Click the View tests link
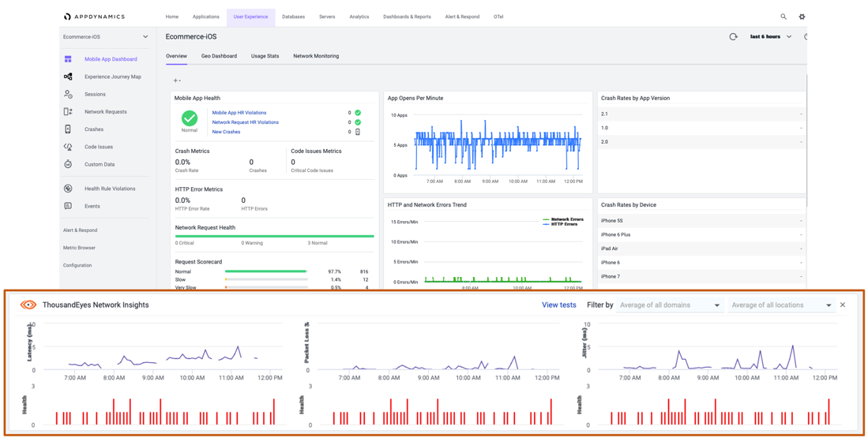 (x=559, y=305)
